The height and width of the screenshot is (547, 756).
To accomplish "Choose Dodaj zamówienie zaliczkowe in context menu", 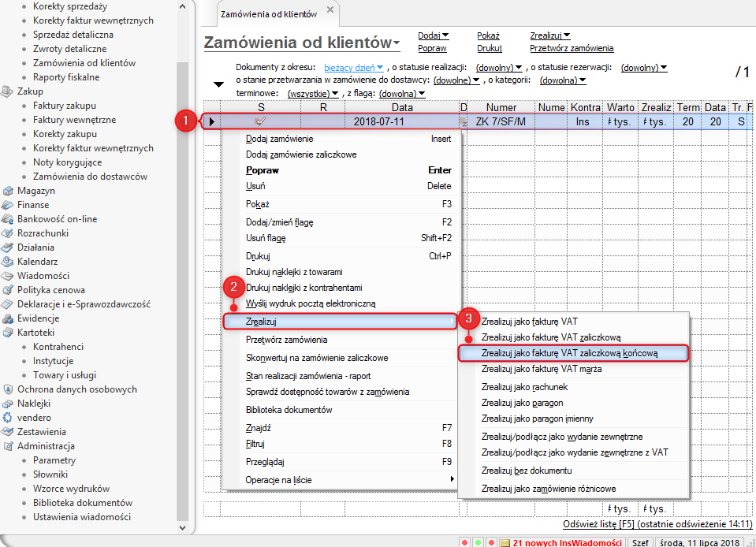I will click(340, 154).
